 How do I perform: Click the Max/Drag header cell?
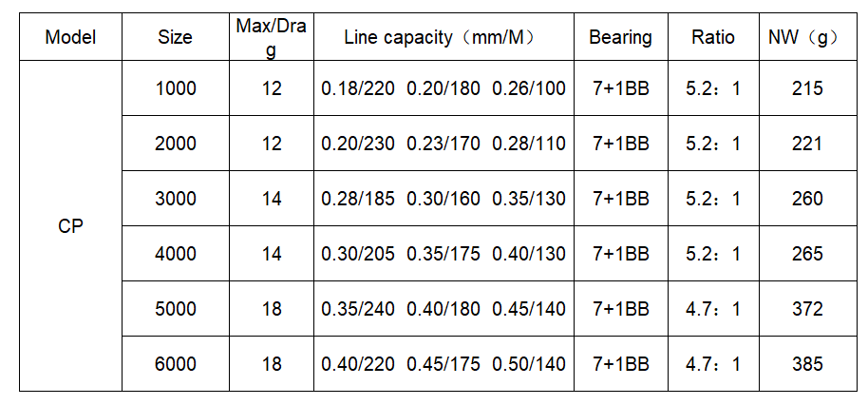[272, 37]
